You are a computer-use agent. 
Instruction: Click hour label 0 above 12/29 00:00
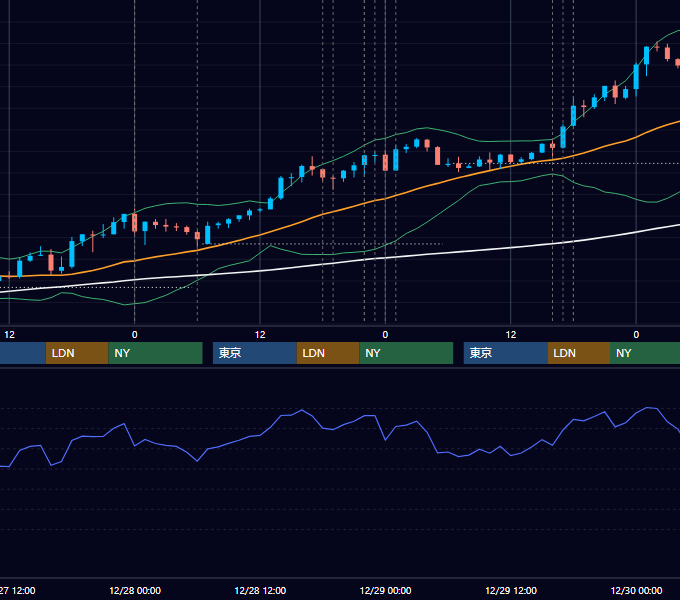click(x=385, y=335)
